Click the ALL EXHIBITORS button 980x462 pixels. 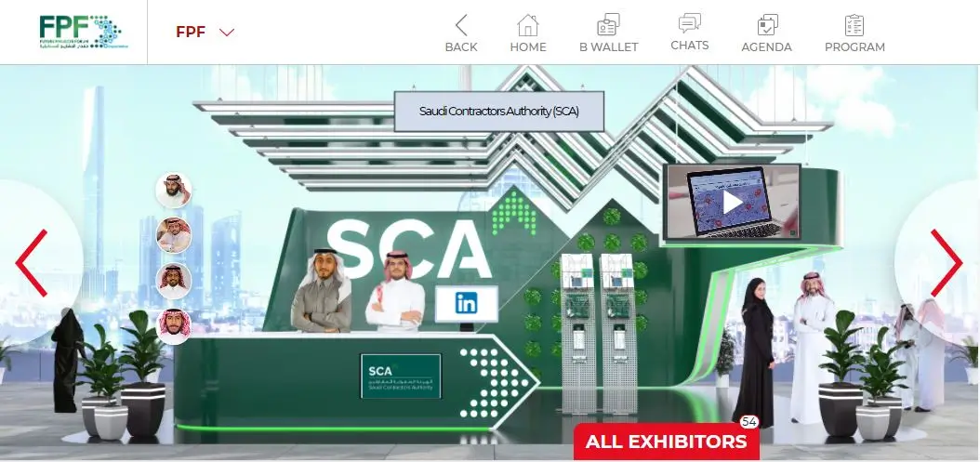point(667,442)
